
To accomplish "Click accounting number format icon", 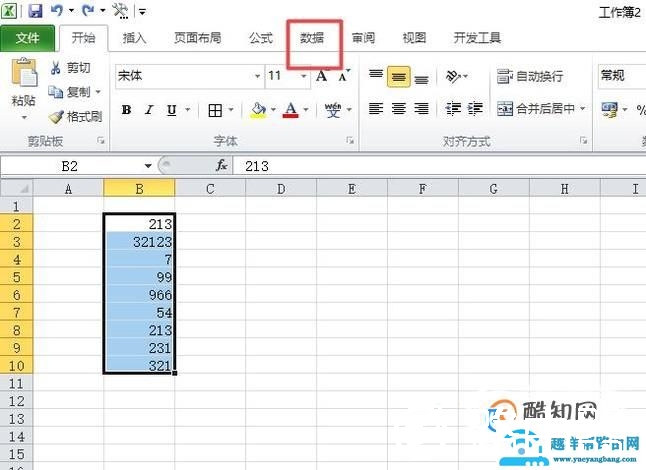I will 610,109.
